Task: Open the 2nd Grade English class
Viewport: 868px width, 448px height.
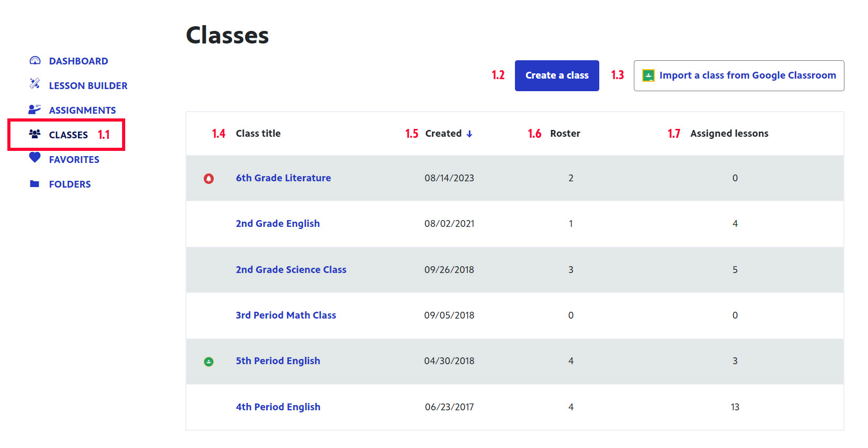Action: tap(278, 224)
